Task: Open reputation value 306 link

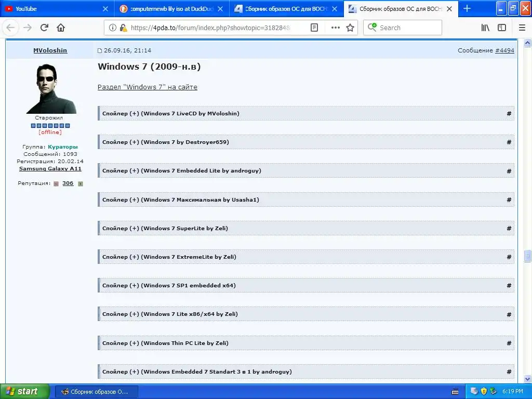Action: pyautogui.click(x=68, y=183)
